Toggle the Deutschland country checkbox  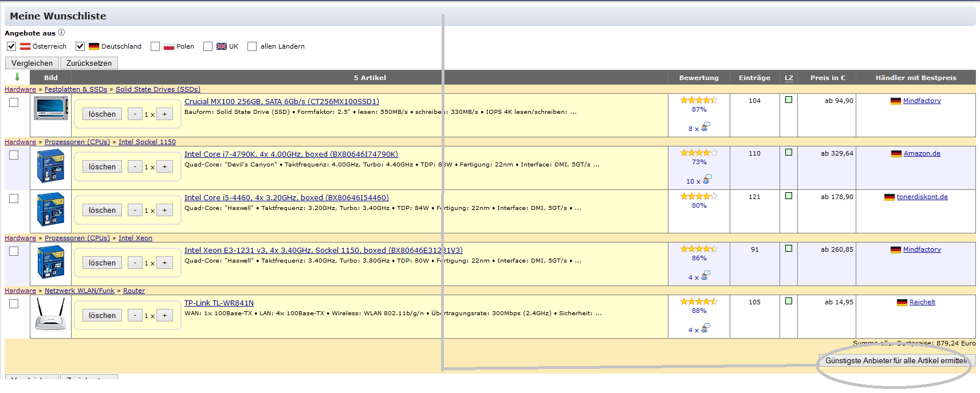click(80, 46)
